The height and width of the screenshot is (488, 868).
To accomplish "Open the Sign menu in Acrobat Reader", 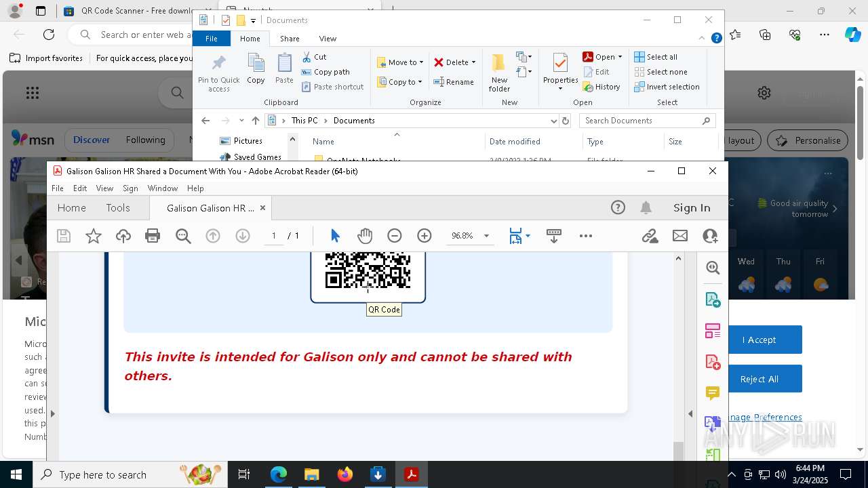I will 130,188.
